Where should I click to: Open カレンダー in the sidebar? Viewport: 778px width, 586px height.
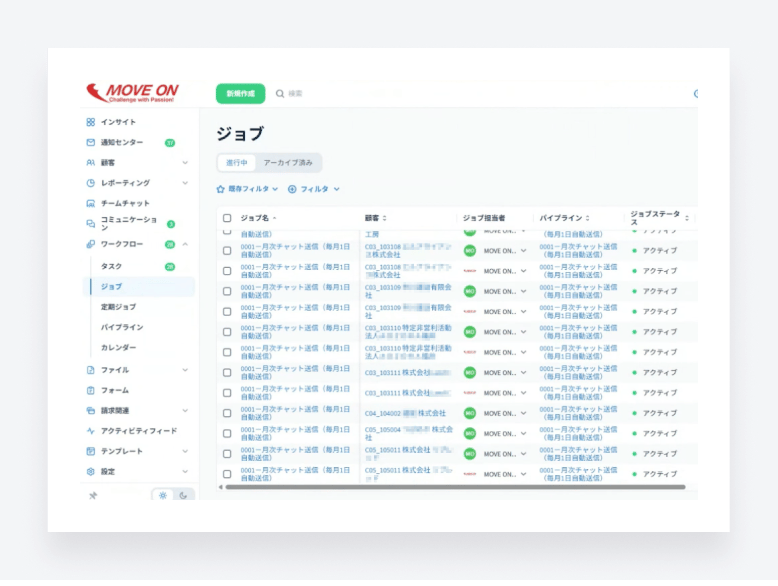(x=119, y=348)
